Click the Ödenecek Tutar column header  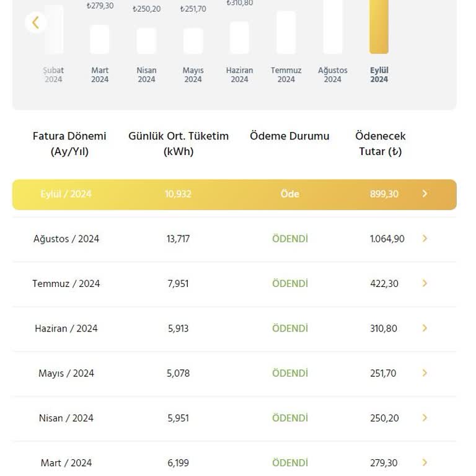click(x=380, y=143)
